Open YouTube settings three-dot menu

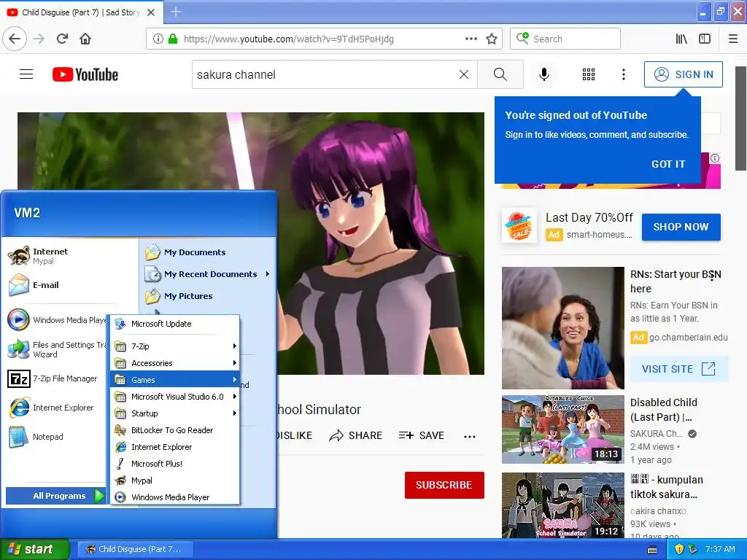click(x=624, y=74)
